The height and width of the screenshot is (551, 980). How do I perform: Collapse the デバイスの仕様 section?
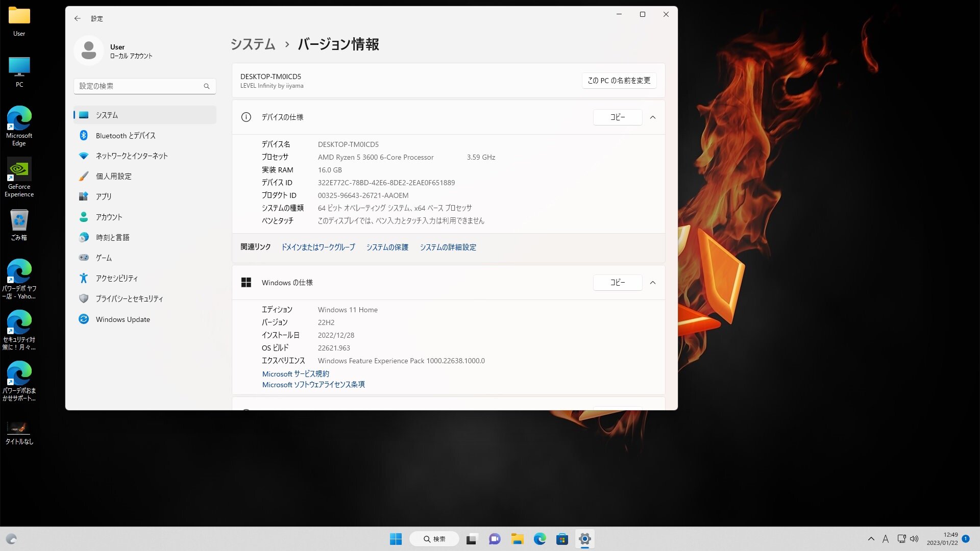click(x=653, y=117)
